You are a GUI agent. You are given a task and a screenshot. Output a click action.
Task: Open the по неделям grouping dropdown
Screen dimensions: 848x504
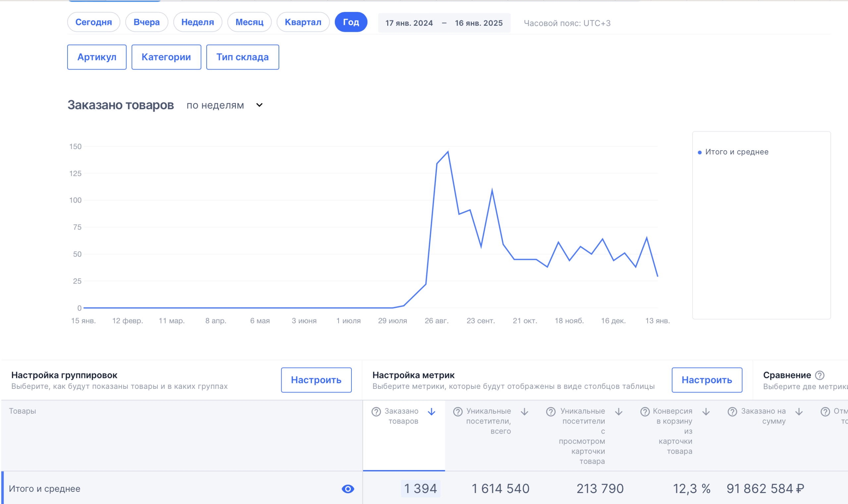225,105
